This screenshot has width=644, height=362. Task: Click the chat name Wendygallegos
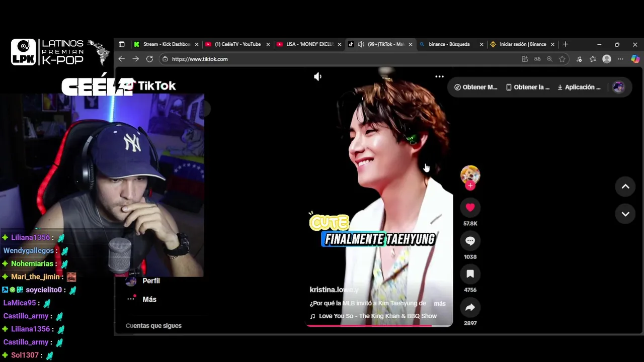coord(28,250)
